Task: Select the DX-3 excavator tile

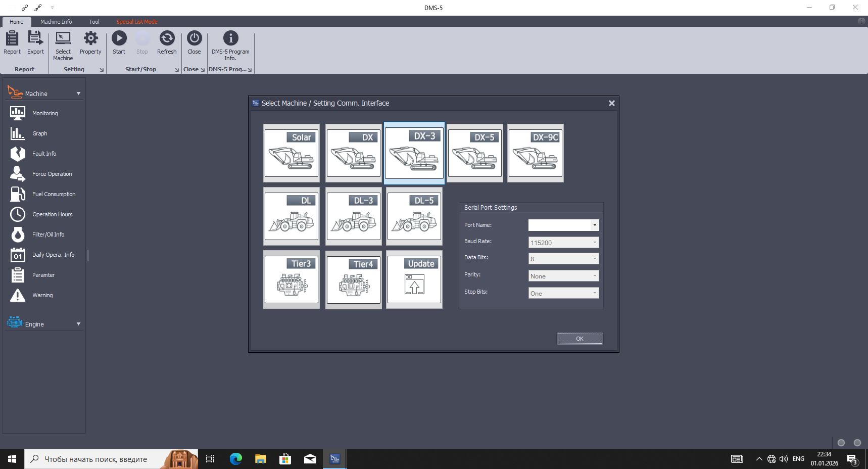Action: (414, 153)
